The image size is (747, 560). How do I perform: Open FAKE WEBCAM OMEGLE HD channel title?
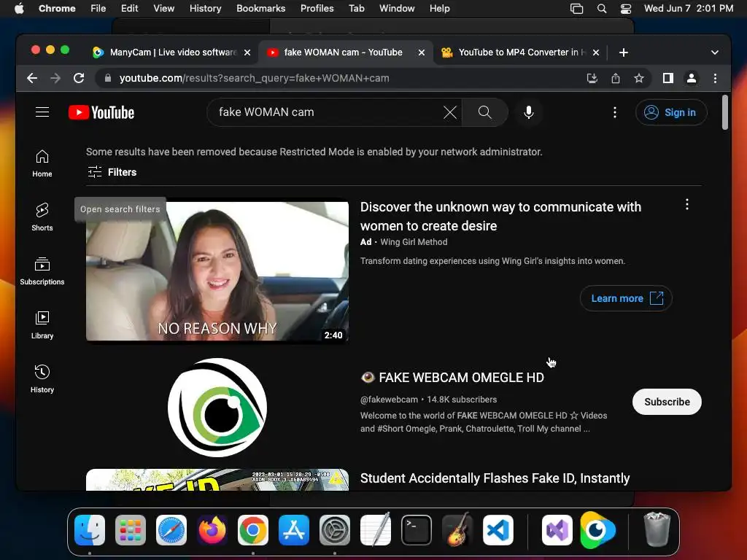pyautogui.click(x=452, y=377)
